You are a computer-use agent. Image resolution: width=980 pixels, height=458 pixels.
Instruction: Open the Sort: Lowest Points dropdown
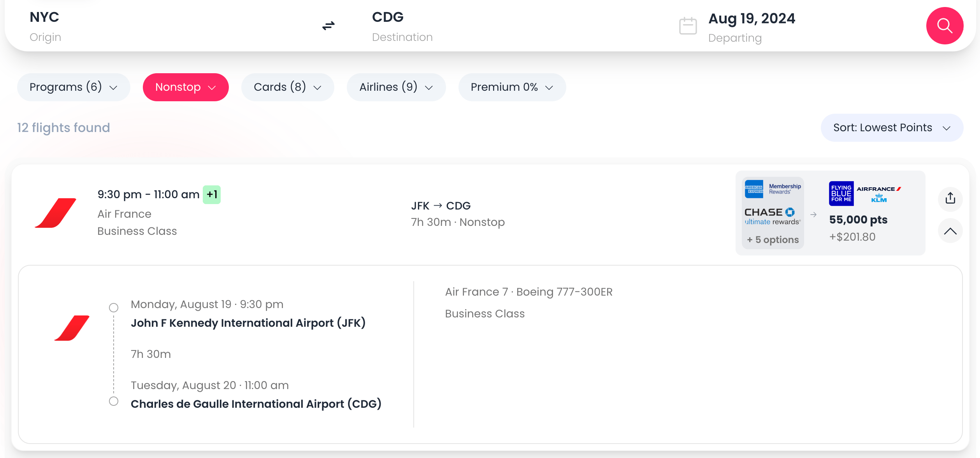tap(891, 127)
